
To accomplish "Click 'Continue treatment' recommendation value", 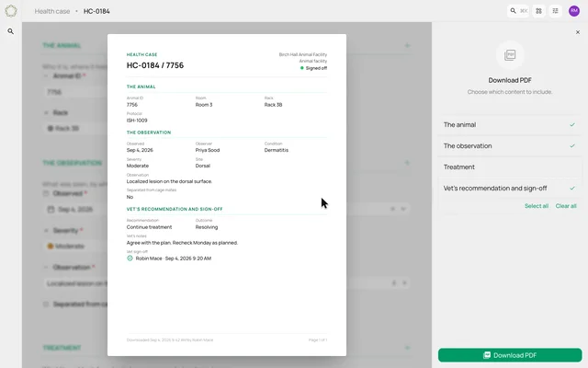I will click(x=149, y=227).
